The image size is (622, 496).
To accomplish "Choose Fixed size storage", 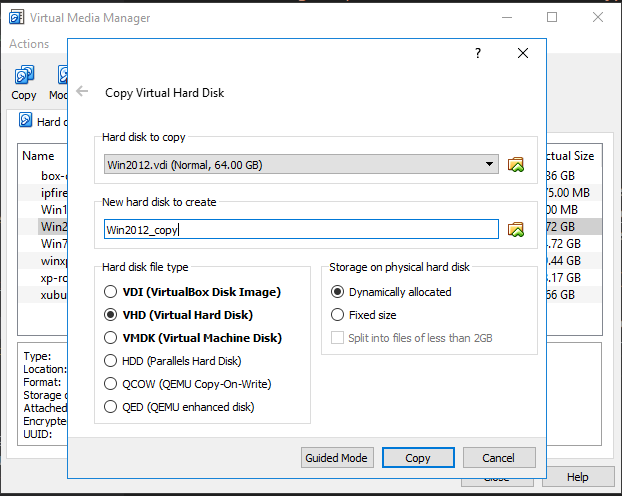I will pyautogui.click(x=363, y=315).
